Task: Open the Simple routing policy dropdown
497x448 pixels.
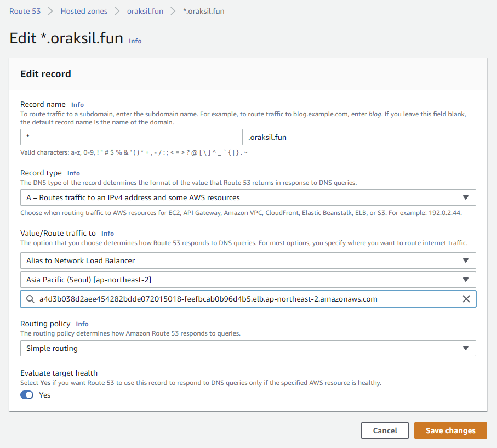Action: (248, 348)
